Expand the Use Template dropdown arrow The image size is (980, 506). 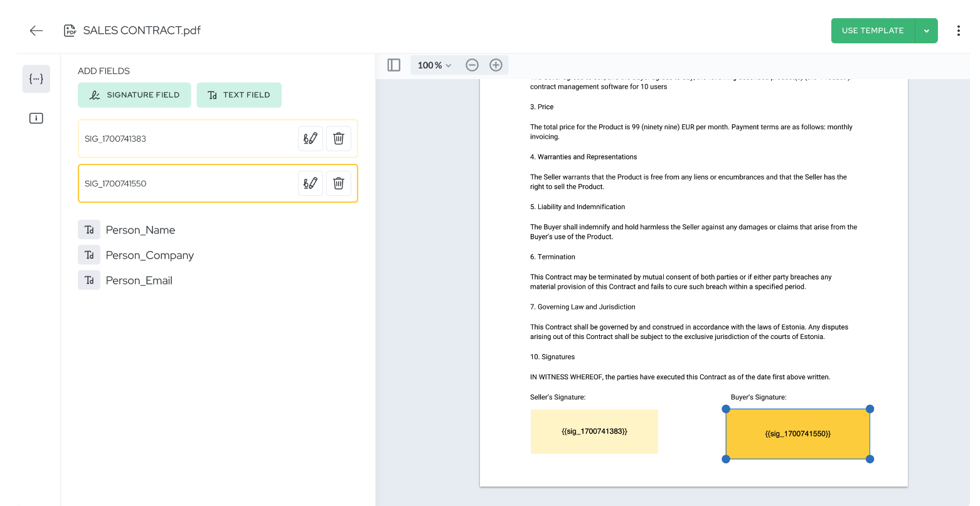click(927, 31)
